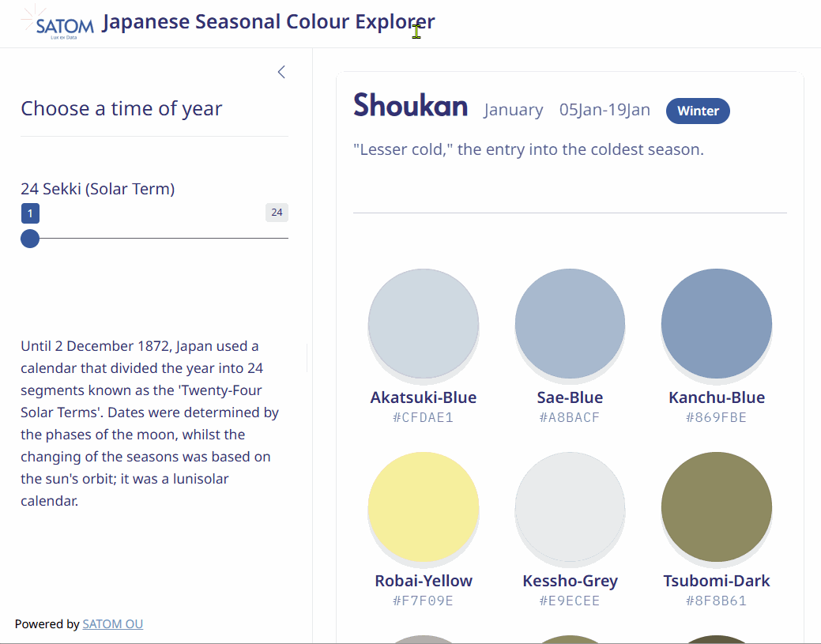Viewport: 821px width, 644px height.
Task: Click the Choose a time of year heading
Action: click(x=122, y=108)
